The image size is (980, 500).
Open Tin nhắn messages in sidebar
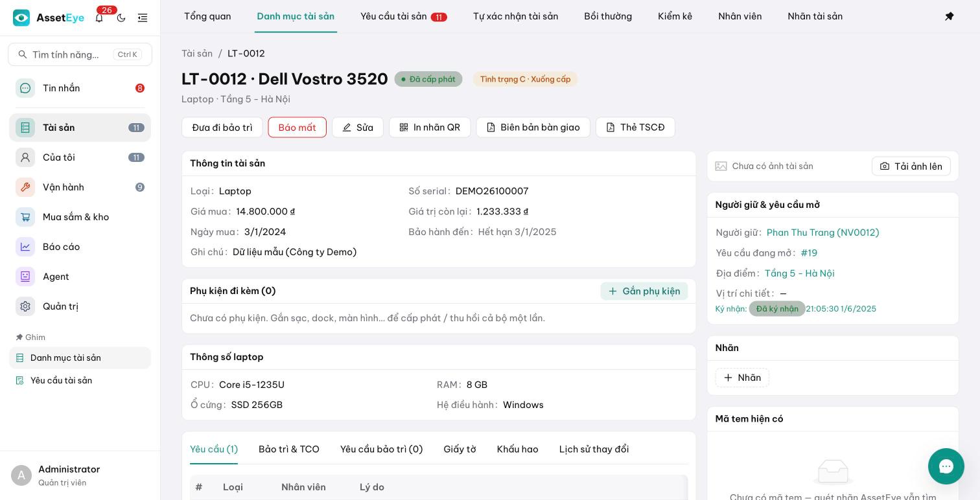point(80,88)
